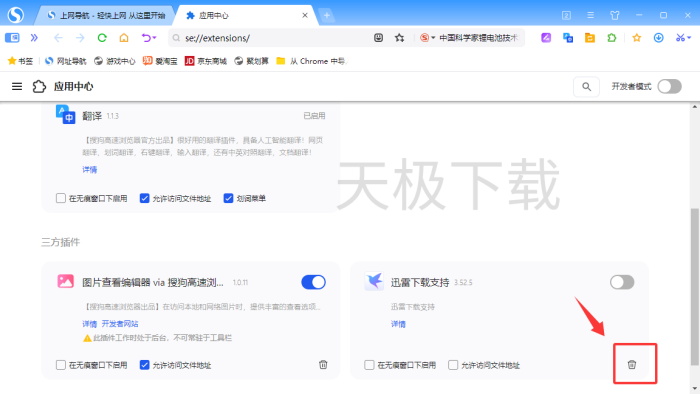Click the orange folder toolbar icon
This screenshot has height=394, width=700.
[590, 38]
